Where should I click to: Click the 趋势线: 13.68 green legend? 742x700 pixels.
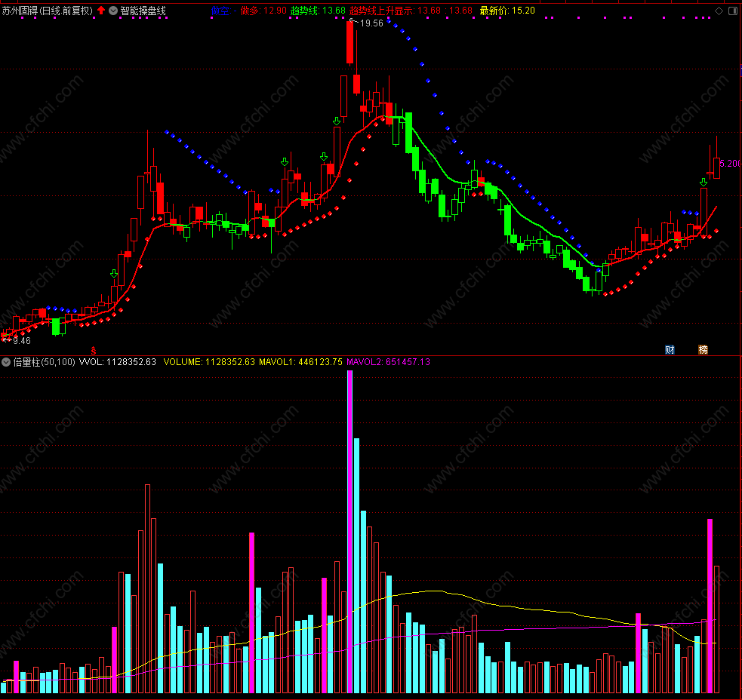[x=318, y=11]
